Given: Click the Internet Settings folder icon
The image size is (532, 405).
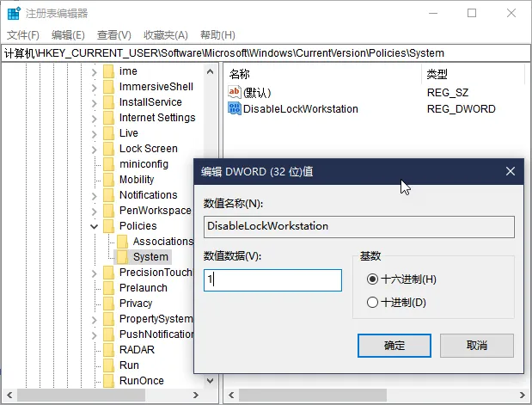Looking at the screenshot, I should (x=108, y=118).
